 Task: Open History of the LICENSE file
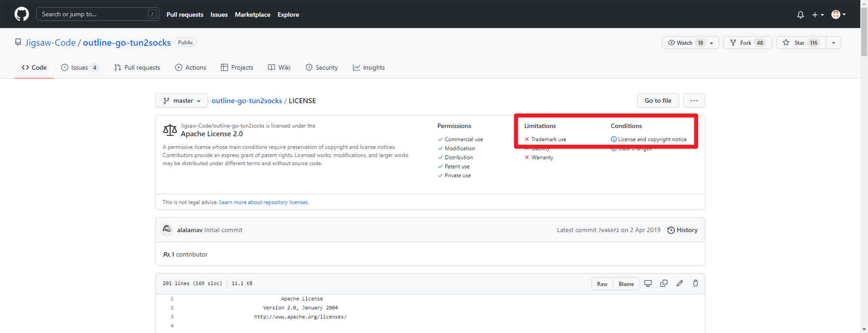click(682, 230)
